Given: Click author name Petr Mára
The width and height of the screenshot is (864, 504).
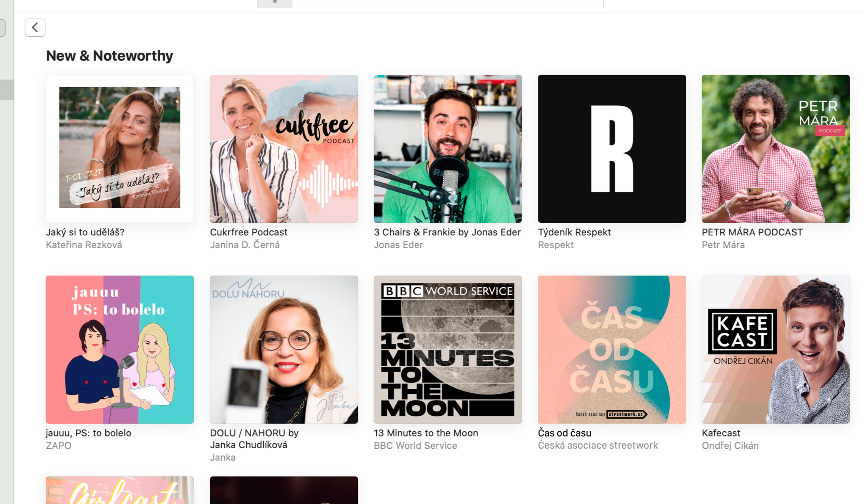Looking at the screenshot, I should click(x=723, y=245).
